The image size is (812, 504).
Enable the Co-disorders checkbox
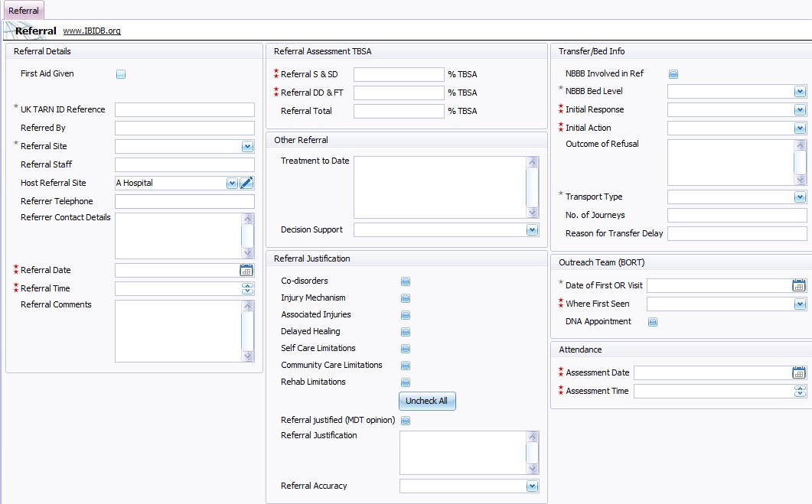[406, 281]
